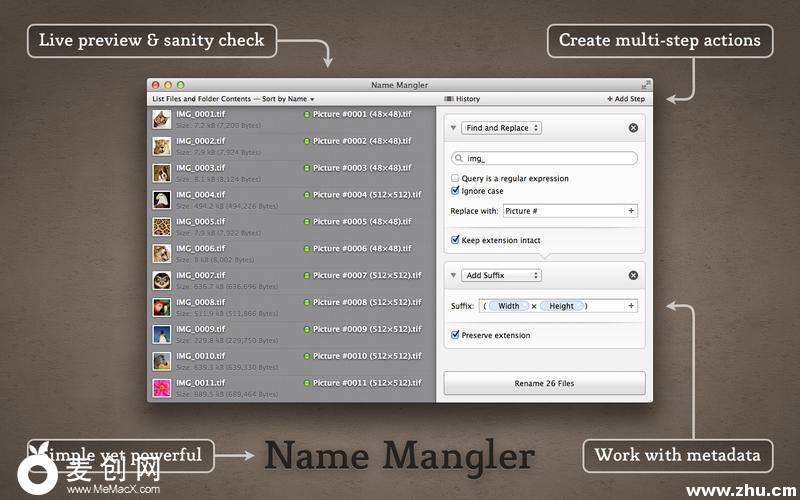
Task: Select the cheetah thumbnail for IMG_0002.tif
Action: [162, 146]
